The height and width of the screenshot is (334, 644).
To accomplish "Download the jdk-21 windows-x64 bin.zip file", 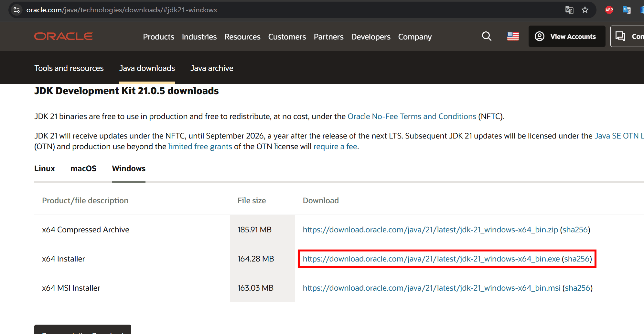I will (x=430, y=230).
